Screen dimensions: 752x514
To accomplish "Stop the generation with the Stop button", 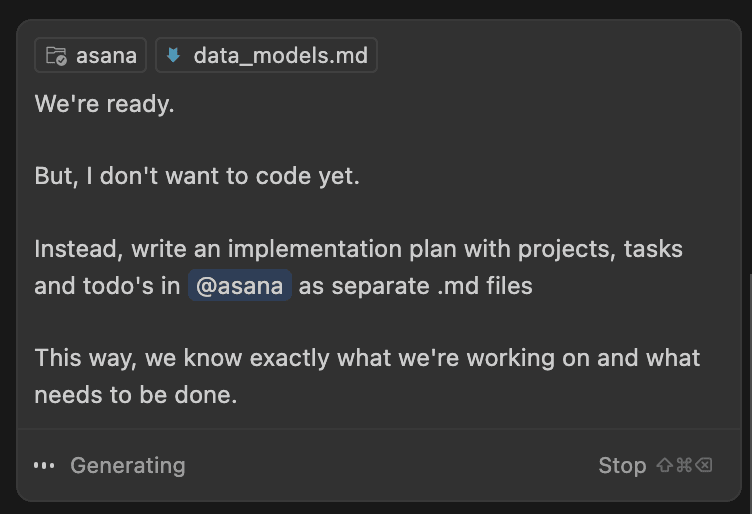I will click(622, 465).
